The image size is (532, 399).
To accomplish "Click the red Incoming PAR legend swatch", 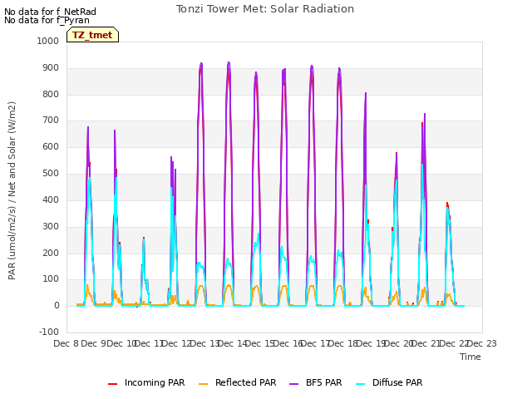I will click(x=113, y=384).
